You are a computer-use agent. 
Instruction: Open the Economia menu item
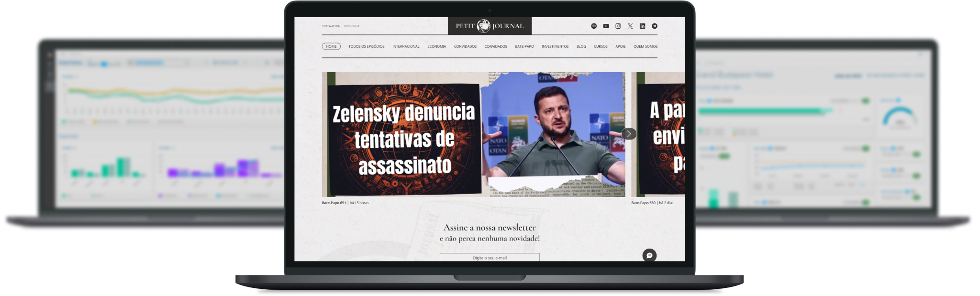[x=436, y=46]
